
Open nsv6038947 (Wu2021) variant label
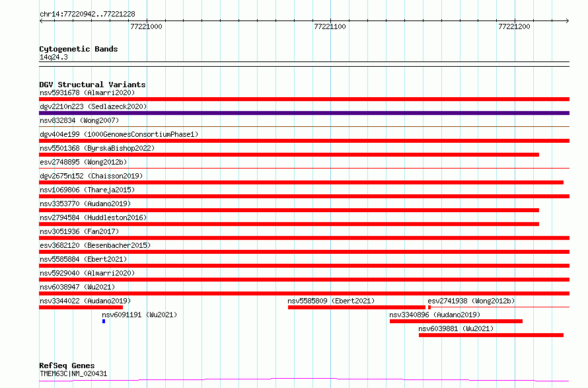tap(77, 287)
